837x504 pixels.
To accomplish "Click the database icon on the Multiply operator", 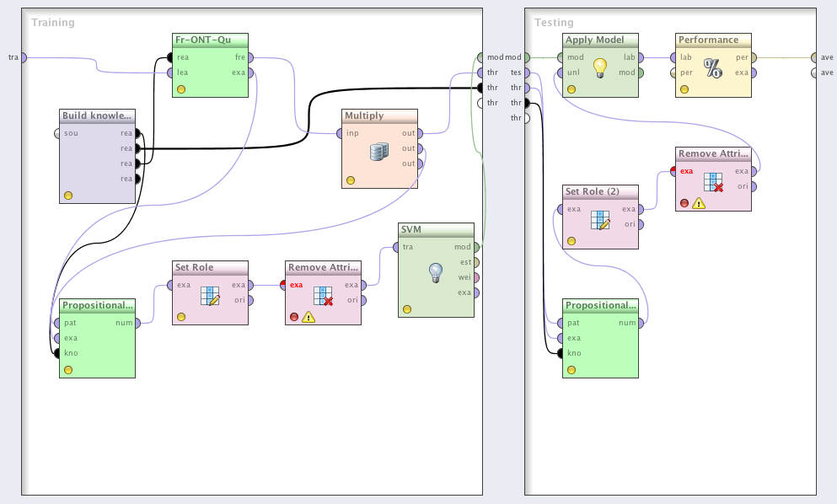I will (378, 152).
